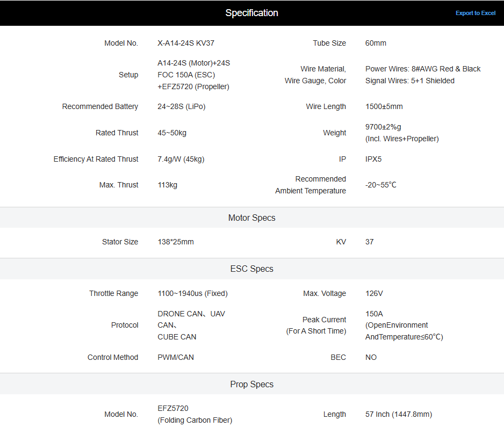Viewport: 504px width, 434px height.
Task: Click the Max. Voltage value 126V
Action: [x=374, y=294]
